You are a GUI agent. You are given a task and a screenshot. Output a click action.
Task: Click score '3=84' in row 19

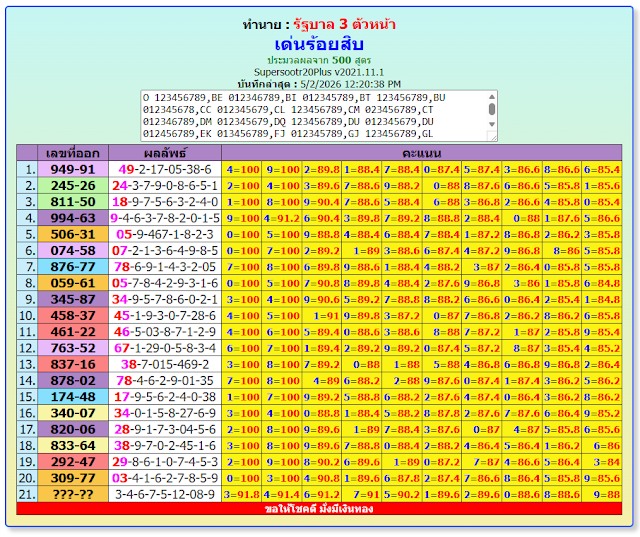point(602,462)
